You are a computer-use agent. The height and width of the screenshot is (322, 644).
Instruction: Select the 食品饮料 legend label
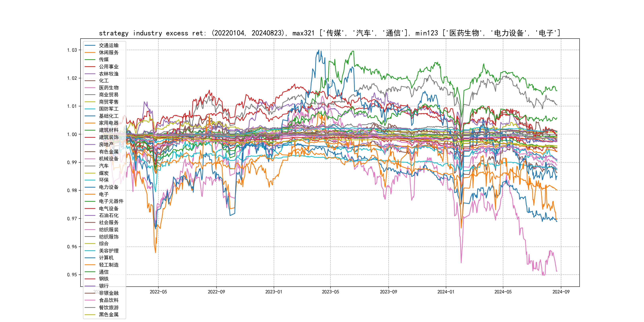109,300
